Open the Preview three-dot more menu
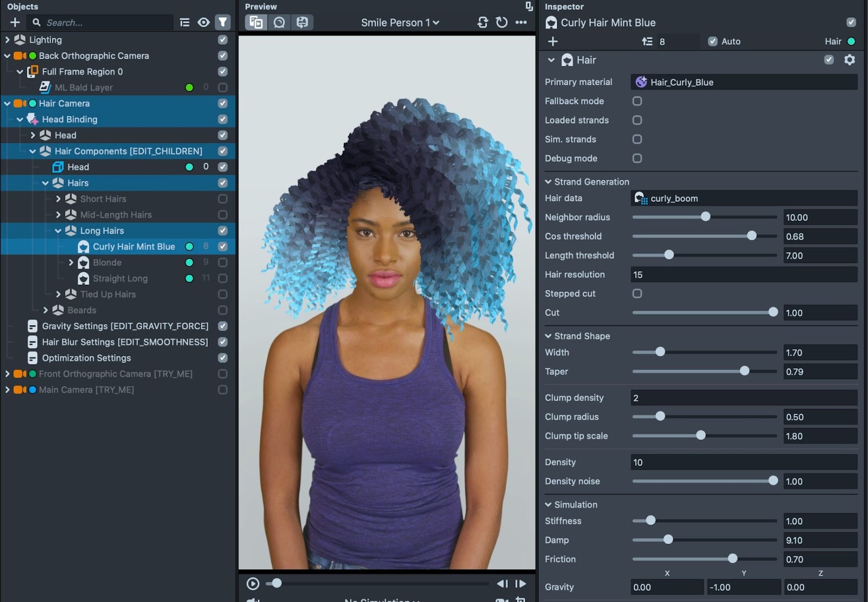The width and height of the screenshot is (868, 602). [521, 22]
